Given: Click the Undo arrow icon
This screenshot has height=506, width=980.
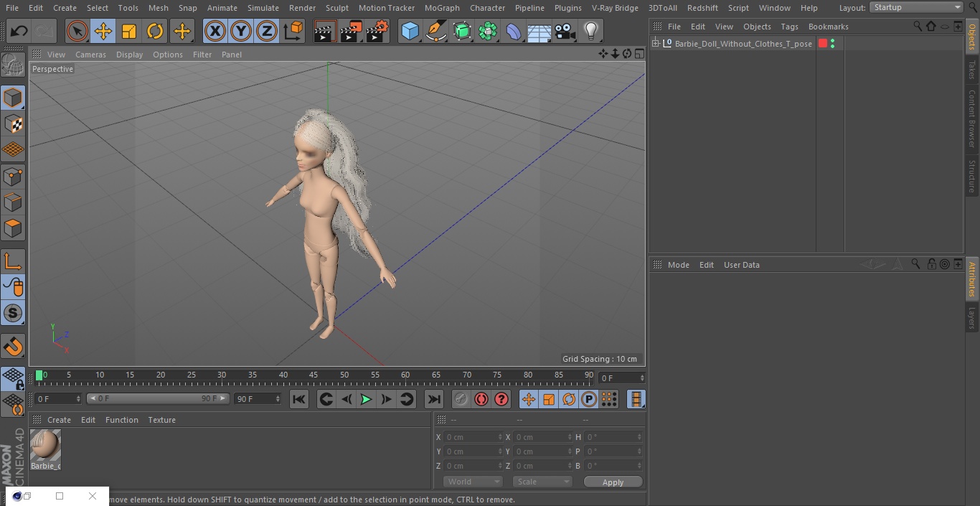Looking at the screenshot, I should [x=19, y=31].
